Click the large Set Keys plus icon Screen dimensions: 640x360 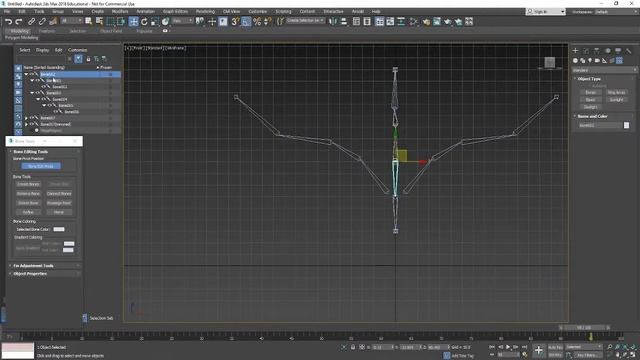click(539, 350)
